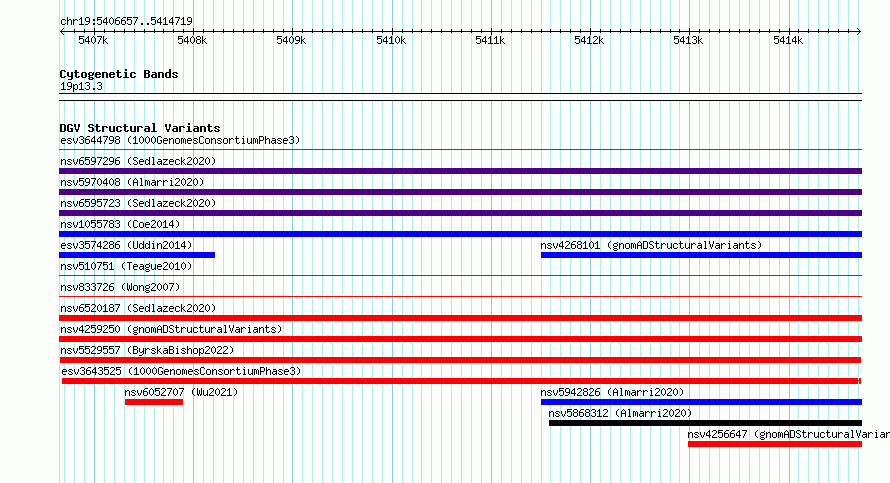This screenshot has height=483, width=890.
Task: Click the thin red esv3644798 variant line
Action: coord(460,150)
